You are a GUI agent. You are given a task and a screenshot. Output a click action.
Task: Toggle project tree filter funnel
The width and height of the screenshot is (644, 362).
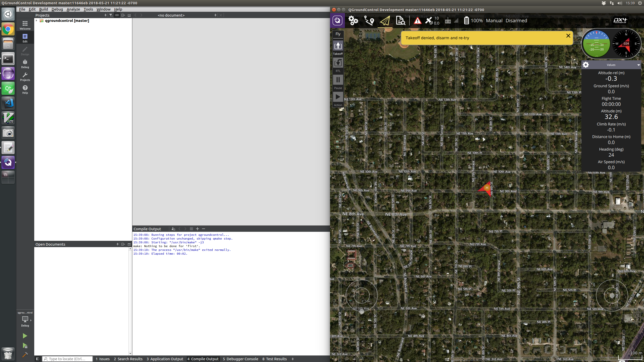[x=111, y=15]
